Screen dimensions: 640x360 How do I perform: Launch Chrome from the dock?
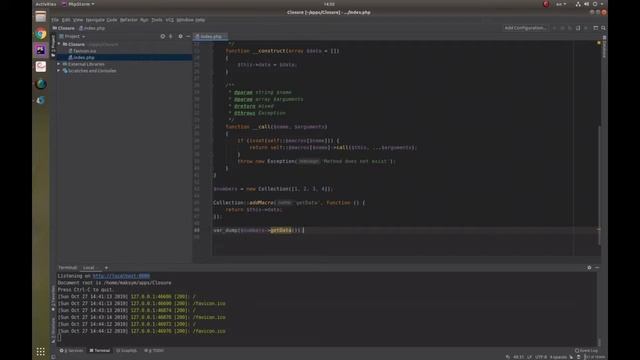pyautogui.click(x=40, y=33)
